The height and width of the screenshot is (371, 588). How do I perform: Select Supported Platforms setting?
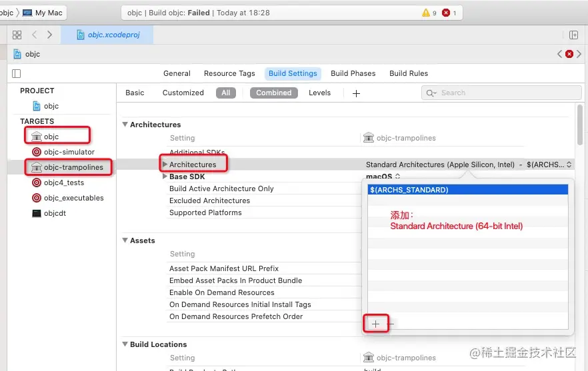205,212
